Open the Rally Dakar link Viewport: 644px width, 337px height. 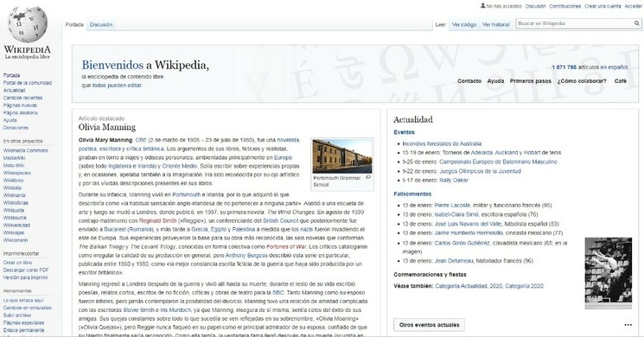click(x=454, y=181)
